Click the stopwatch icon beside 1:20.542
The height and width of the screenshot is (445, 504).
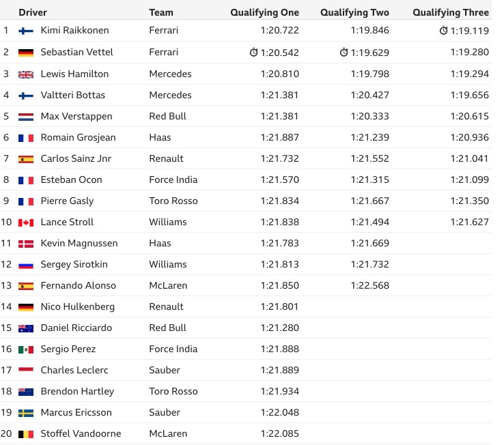(253, 52)
